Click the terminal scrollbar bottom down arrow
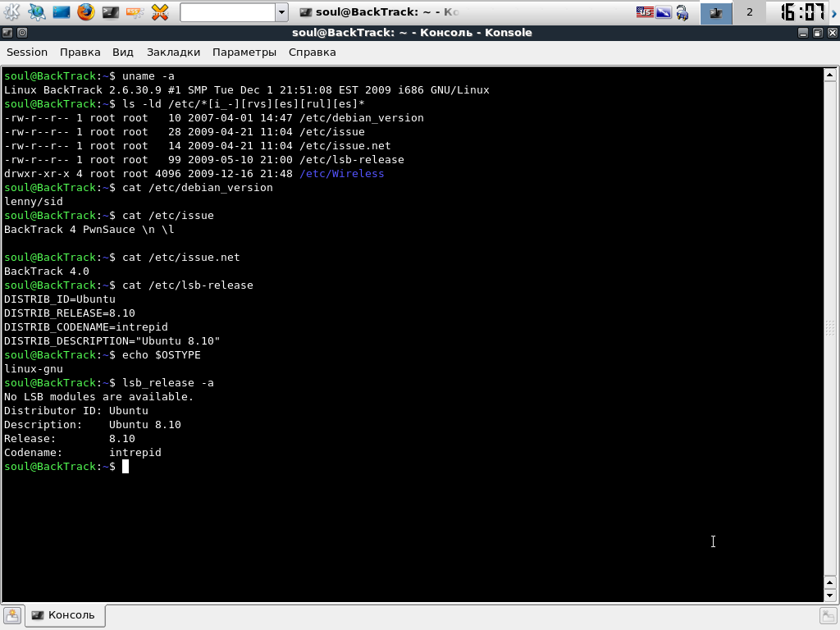The height and width of the screenshot is (630, 840). (x=830, y=596)
